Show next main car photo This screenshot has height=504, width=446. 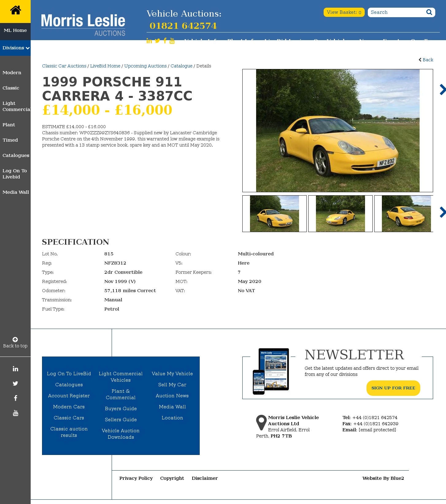coord(442,90)
